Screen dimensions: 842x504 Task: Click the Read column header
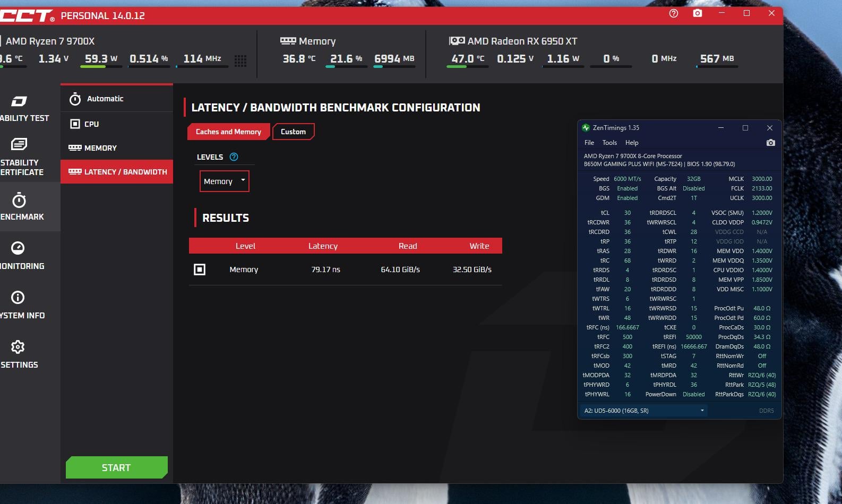coord(408,246)
